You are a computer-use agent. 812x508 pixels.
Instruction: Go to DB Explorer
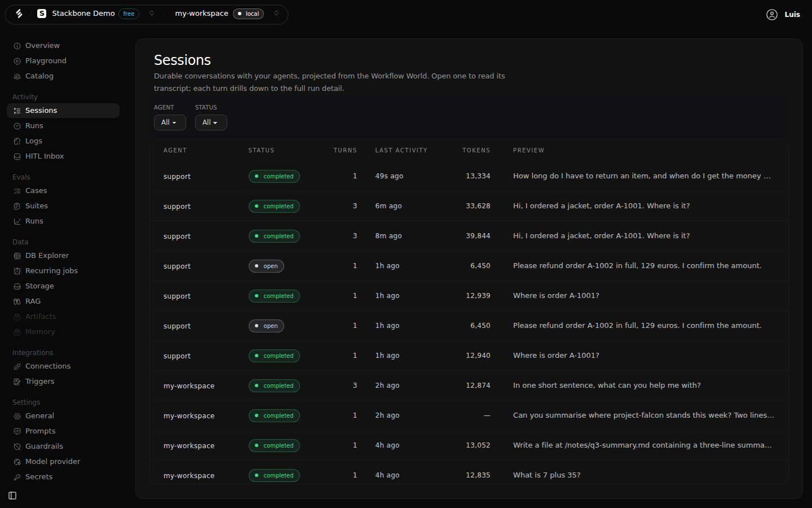(x=63, y=256)
